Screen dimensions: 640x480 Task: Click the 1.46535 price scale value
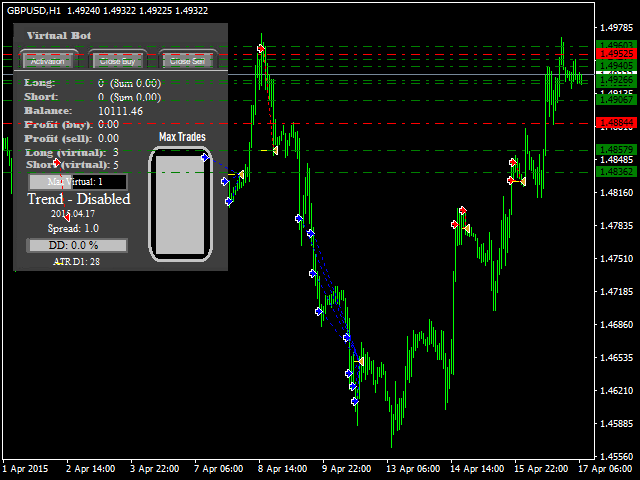click(616, 358)
